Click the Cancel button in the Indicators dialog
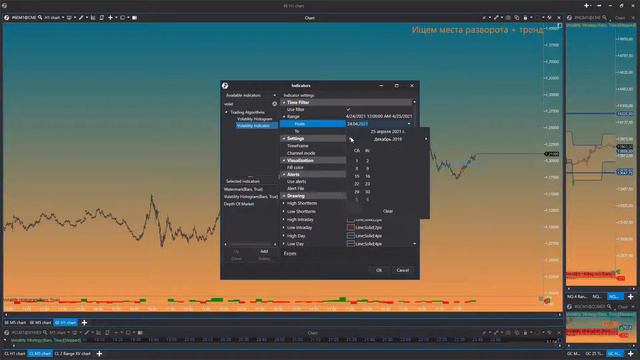The height and width of the screenshot is (360, 640). point(402,270)
